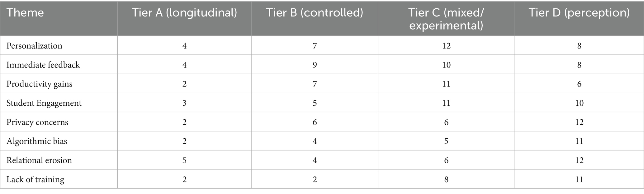Viewport: 644px width, 194px height.
Task: Click the Tier C (mixed/experimental) header
Action: tap(446, 19)
